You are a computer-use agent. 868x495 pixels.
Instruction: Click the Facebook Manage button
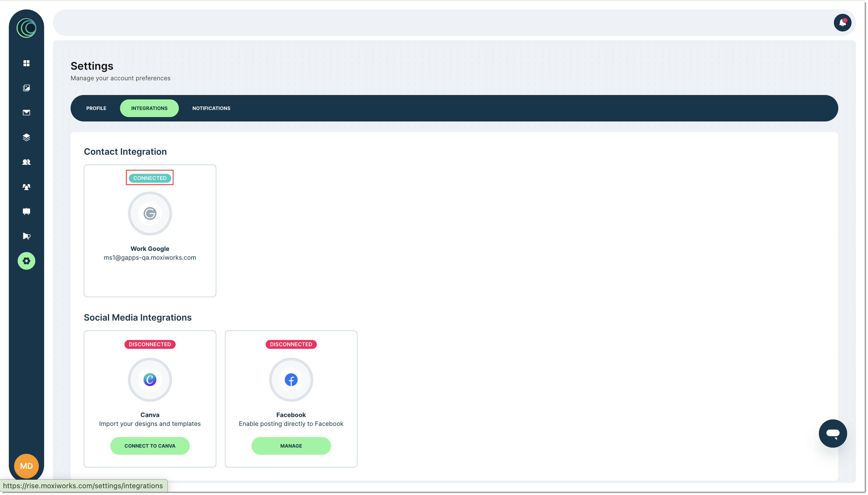(291, 446)
